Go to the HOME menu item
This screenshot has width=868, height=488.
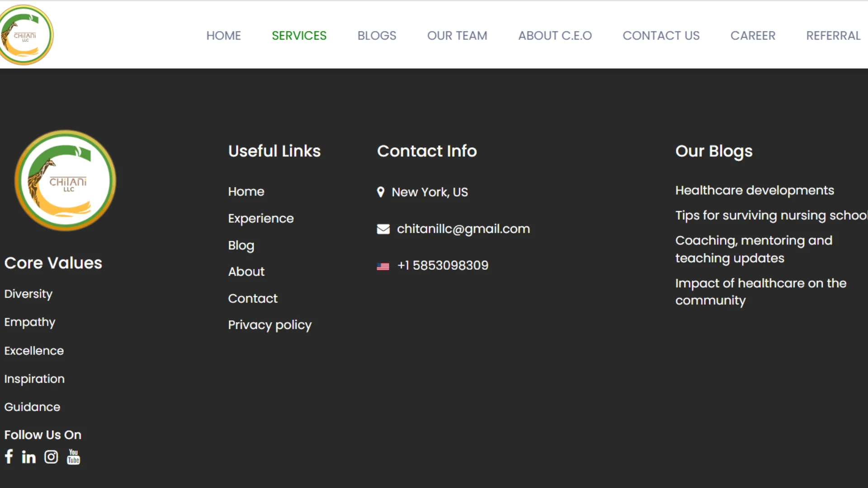(223, 36)
